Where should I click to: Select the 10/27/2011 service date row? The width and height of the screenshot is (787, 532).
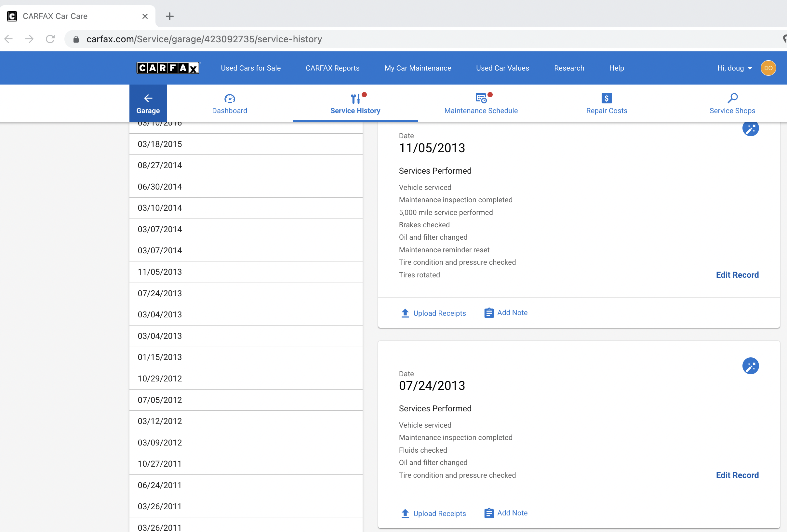click(x=246, y=464)
